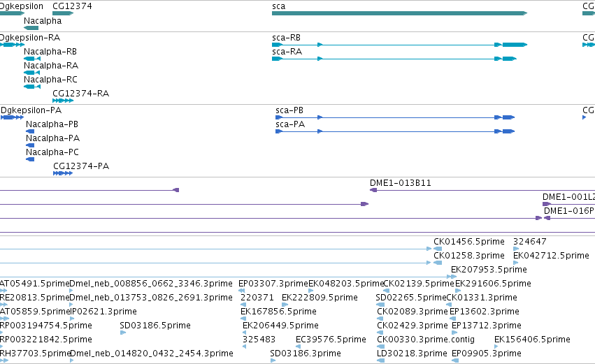This screenshot has width=595, height=364.
Task: Click the EK207953.5prime EST label
Action: (489, 270)
